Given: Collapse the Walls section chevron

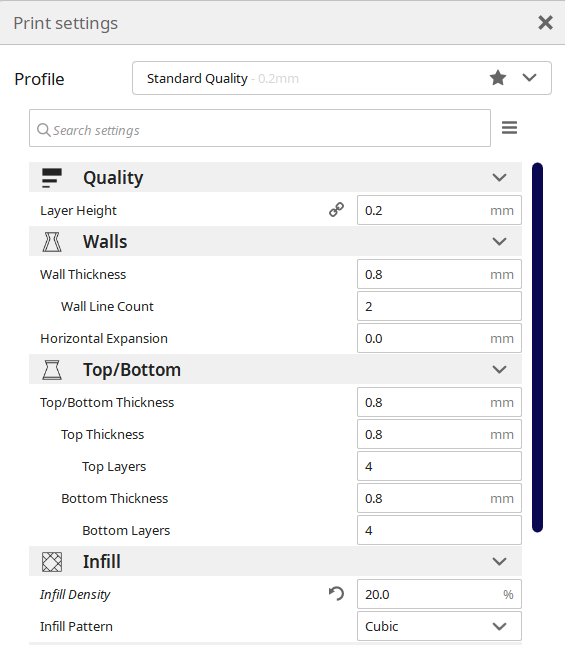Looking at the screenshot, I should (x=499, y=241).
